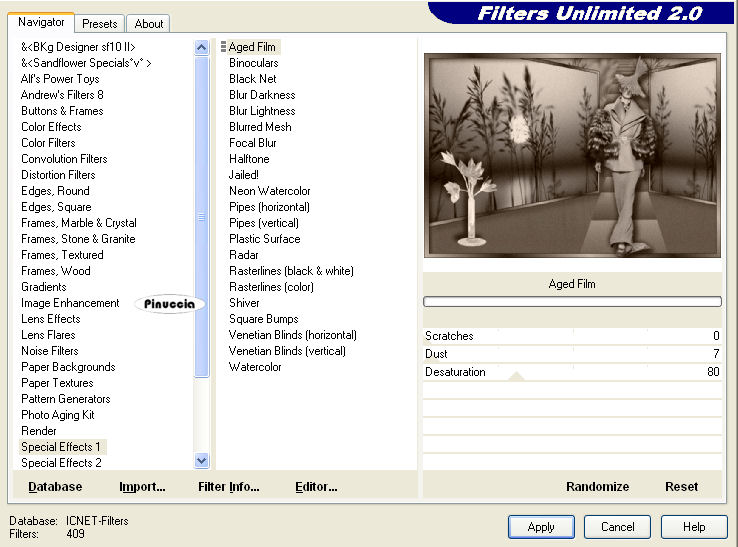Select the Watercolor filter
The image size is (738, 547).
[x=255, y=367]
